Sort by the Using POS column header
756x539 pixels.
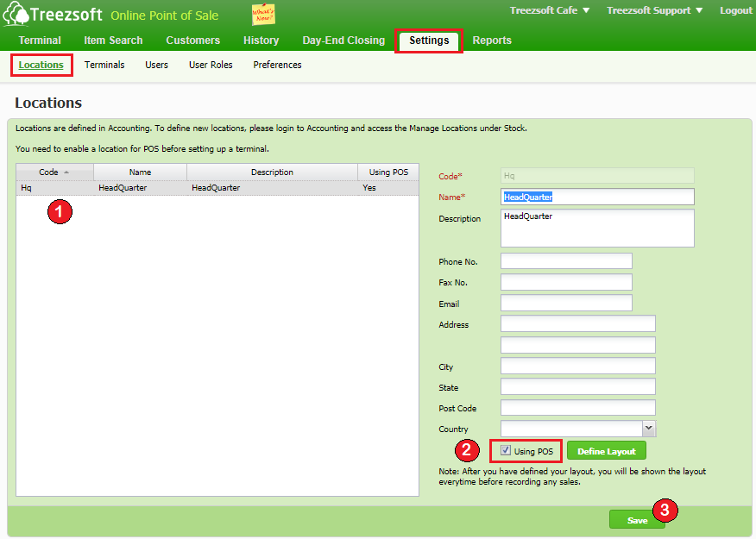click(x=388, y=172)
